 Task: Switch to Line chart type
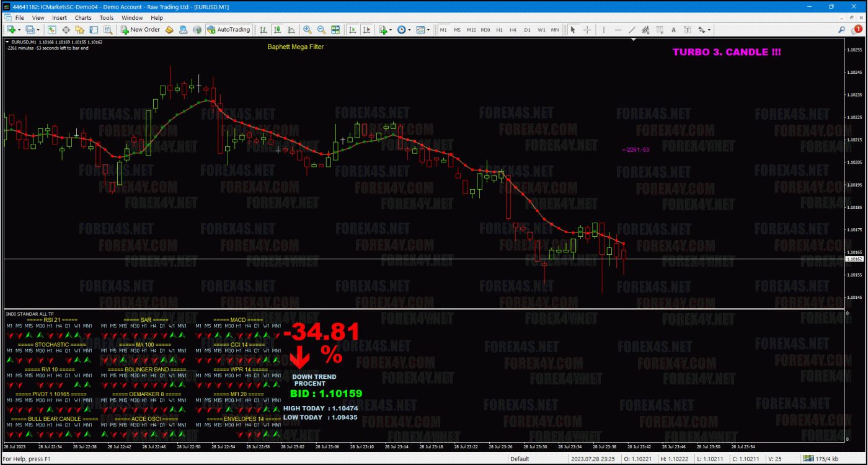291,30
